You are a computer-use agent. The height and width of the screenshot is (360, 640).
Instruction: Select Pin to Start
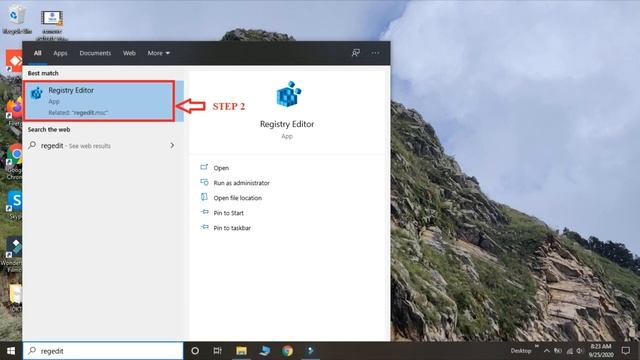coord(228,213)
